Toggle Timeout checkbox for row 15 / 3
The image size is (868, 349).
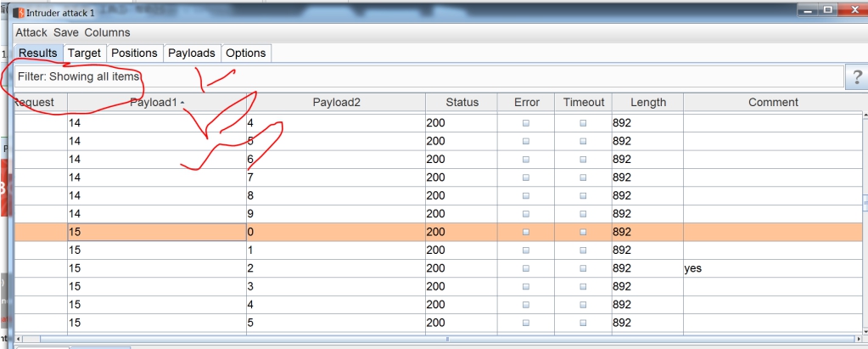[583, 286]
